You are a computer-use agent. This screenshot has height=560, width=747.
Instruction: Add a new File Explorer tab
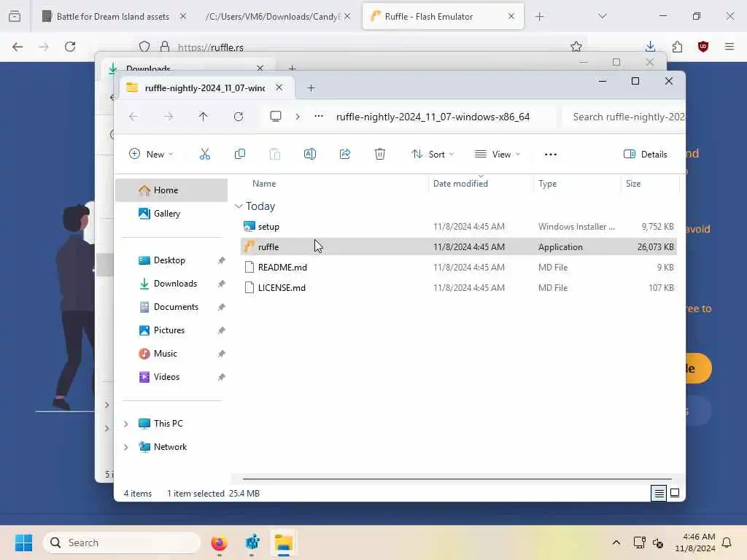[x=311, y=87]
